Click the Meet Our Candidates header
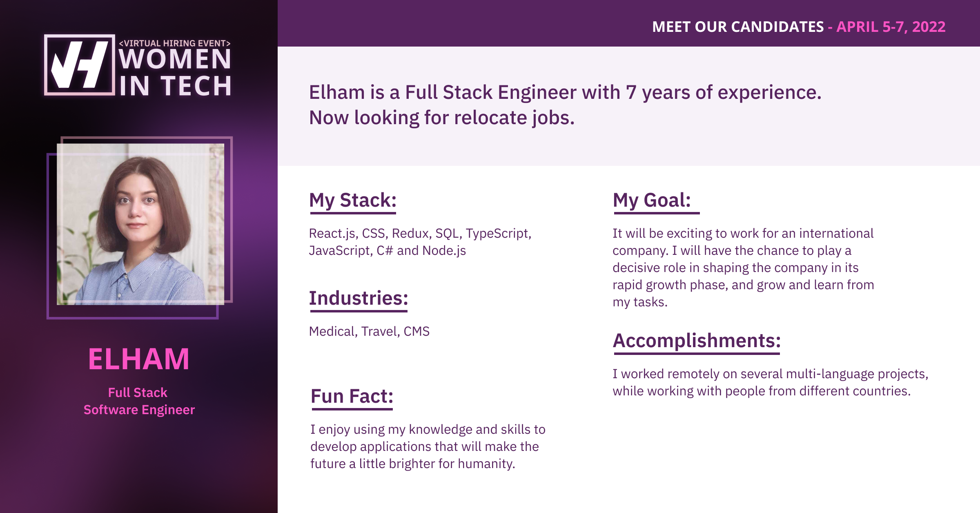Viewport: 980px width, 513px height. point(738,27)
